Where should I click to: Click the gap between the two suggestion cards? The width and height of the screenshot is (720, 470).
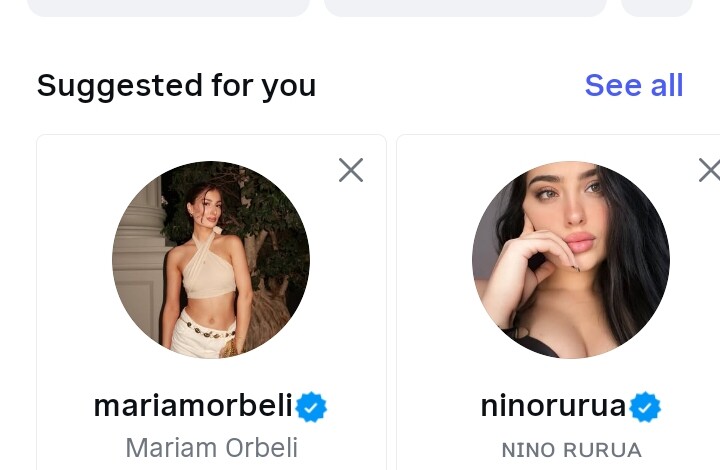tap(391, 300)
